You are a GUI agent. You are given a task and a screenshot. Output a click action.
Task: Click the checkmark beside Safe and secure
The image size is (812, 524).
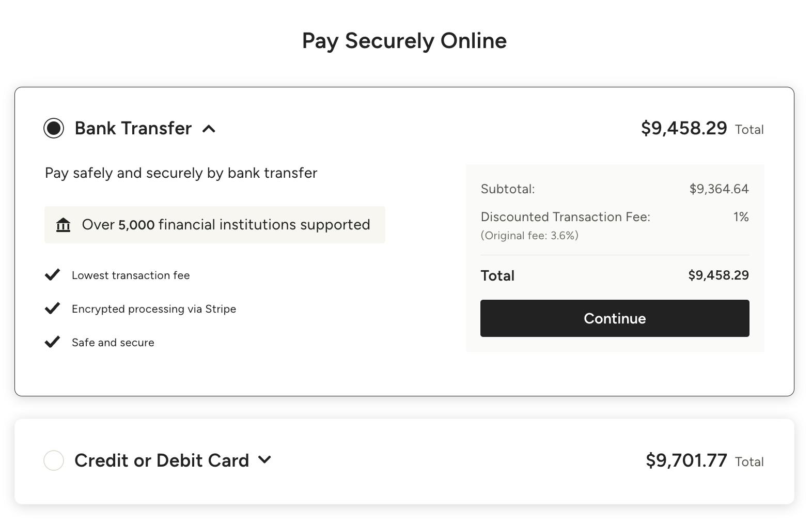point(52,342)
